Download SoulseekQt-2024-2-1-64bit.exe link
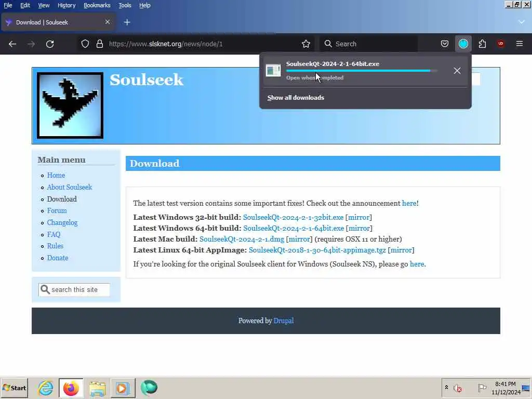 pos(294,228)
